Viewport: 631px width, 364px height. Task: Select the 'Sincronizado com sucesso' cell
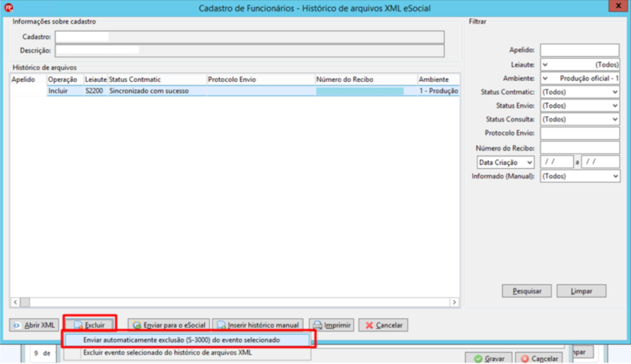click(157, 91)
